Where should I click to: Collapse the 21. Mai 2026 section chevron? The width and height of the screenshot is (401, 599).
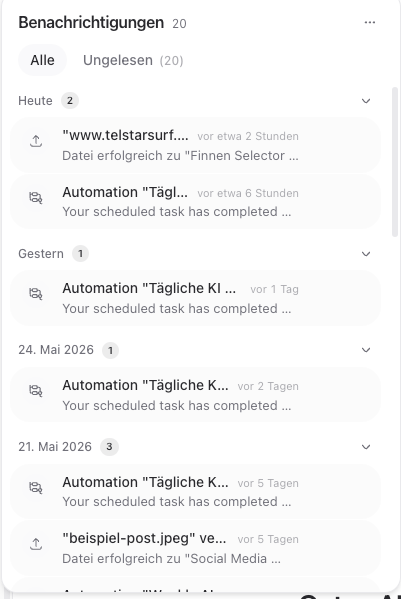366,447
